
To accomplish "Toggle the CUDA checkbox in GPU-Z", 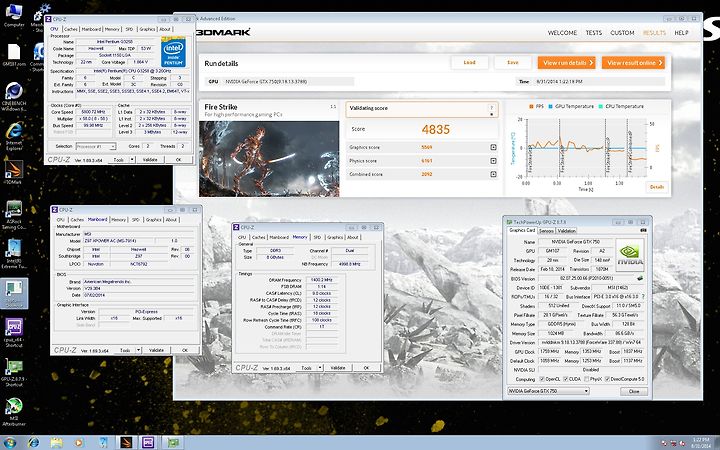I will pos(566,379).
